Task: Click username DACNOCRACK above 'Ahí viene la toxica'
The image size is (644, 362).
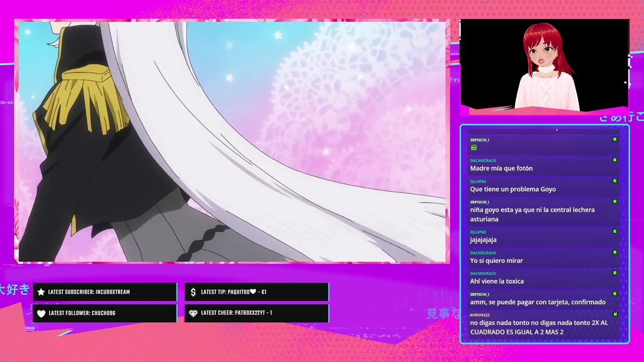Action: pos(483,274)
